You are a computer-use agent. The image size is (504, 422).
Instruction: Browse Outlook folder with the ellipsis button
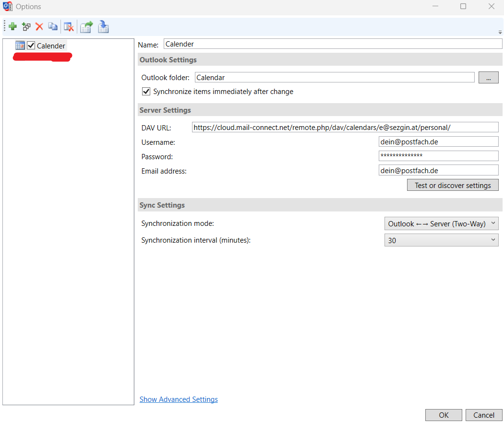click(x=488, y=78)
